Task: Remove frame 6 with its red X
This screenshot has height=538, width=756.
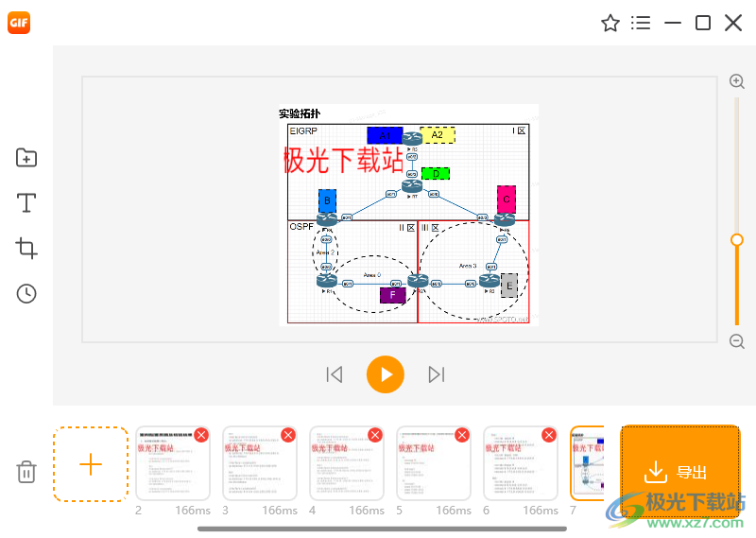Action: coord(549,435)
